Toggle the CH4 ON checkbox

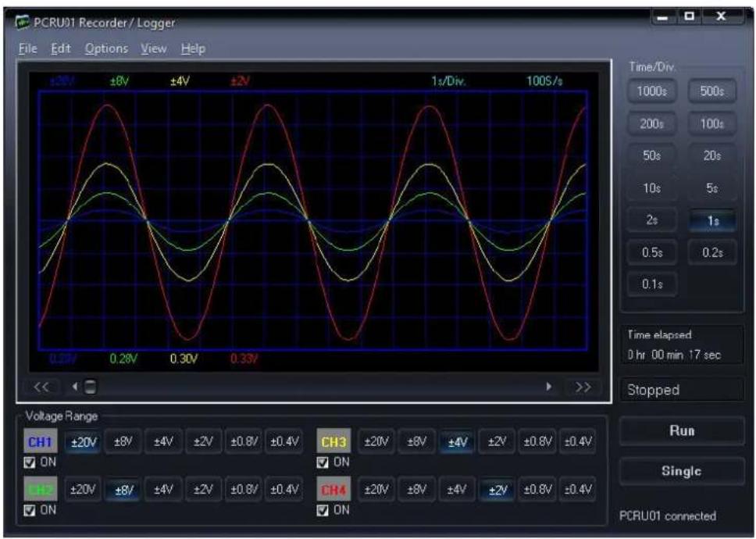323,510
